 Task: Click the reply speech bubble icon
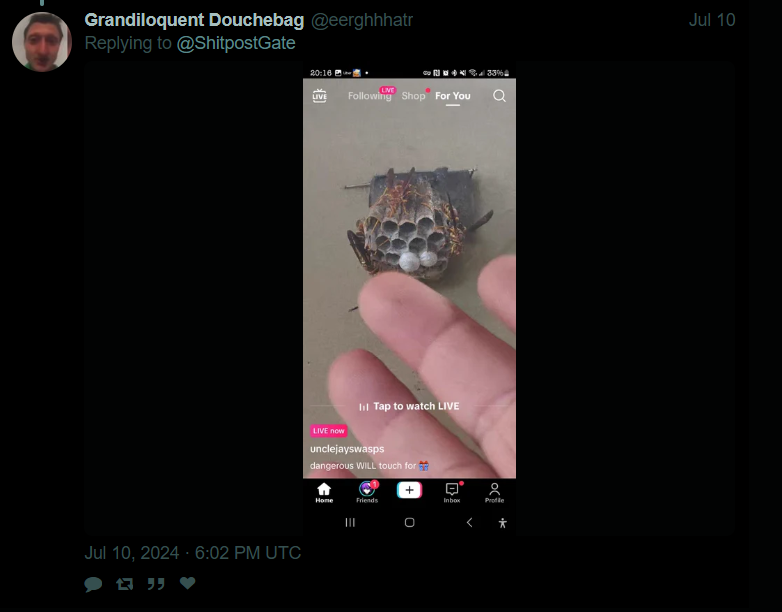93,584
